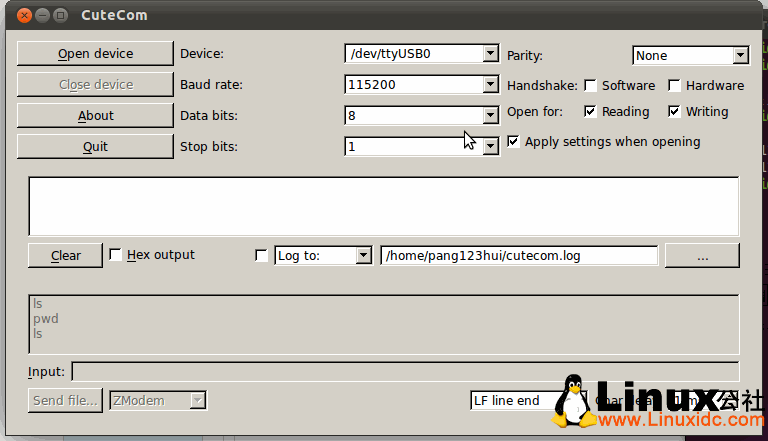768x441 pixels.
Task: Browse for log file with the ... button
Action: 702,255
